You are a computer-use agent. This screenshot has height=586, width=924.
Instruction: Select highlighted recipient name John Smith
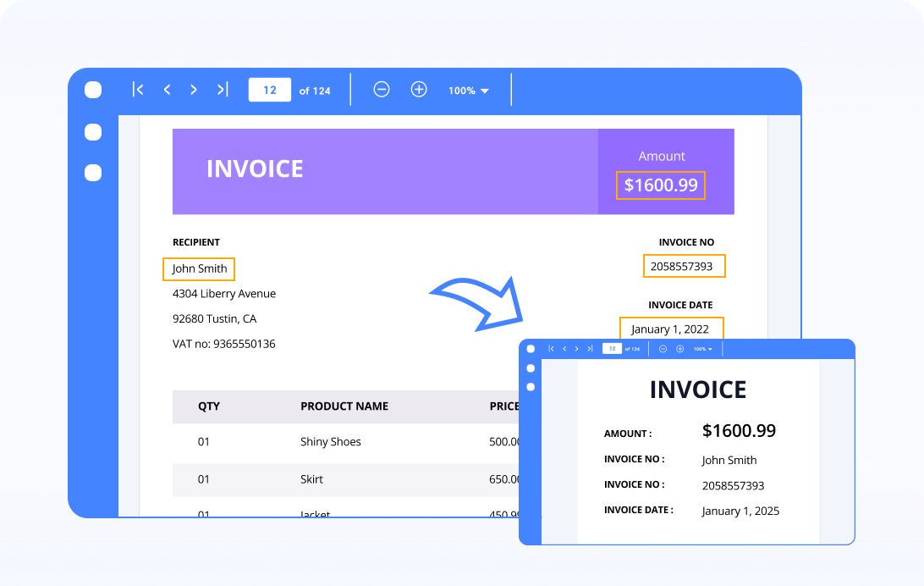pos(199,268)
